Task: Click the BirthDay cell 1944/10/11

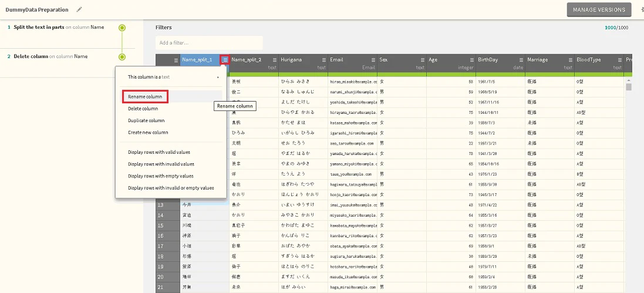Action: pyautogui.click(x=500, y=113)
